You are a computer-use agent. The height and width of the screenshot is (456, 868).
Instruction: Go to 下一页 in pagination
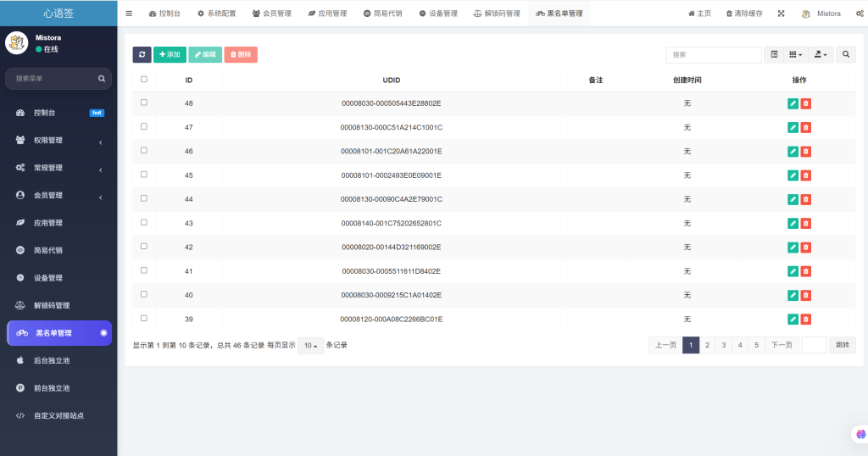pyautogui.click(x=782, y=345)
